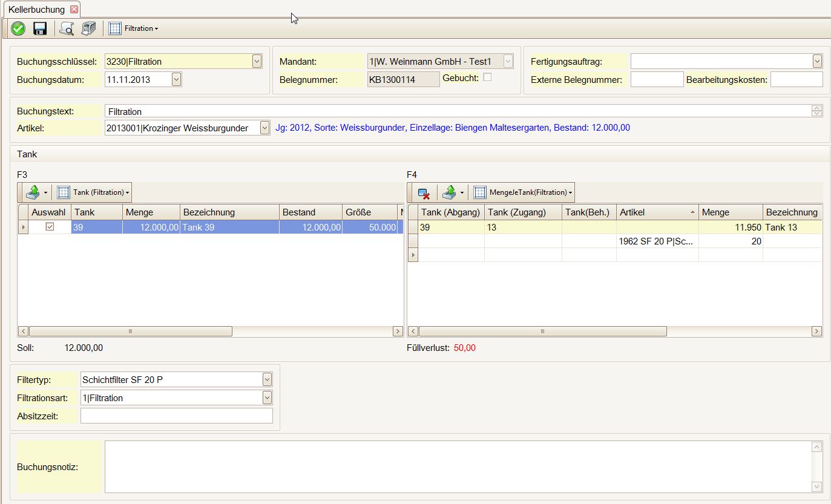831x504 pixels.
Task: Open the Buchungsdatum date picker
Action: [176, 79]
